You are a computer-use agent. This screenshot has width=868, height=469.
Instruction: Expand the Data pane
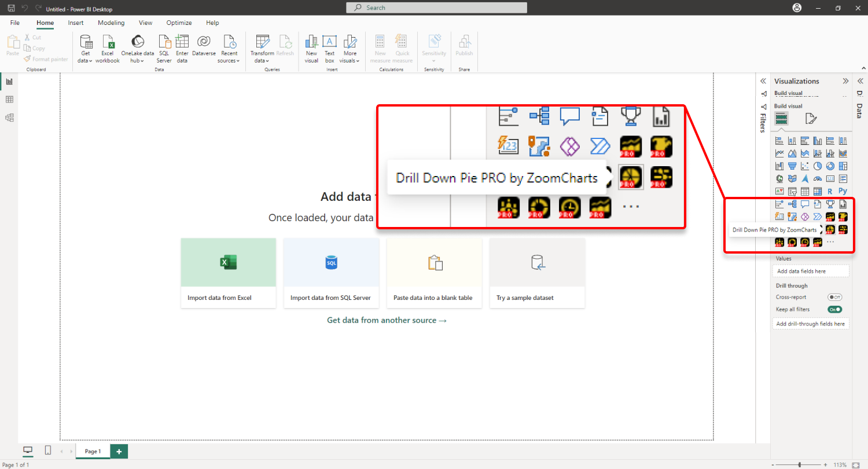[859, 81]
